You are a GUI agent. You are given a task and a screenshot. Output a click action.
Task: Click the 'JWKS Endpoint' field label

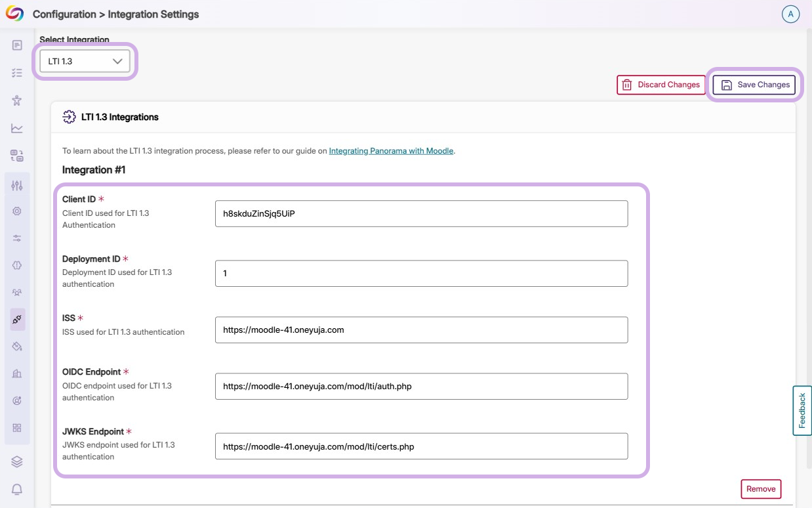click(x=93, y=432)
